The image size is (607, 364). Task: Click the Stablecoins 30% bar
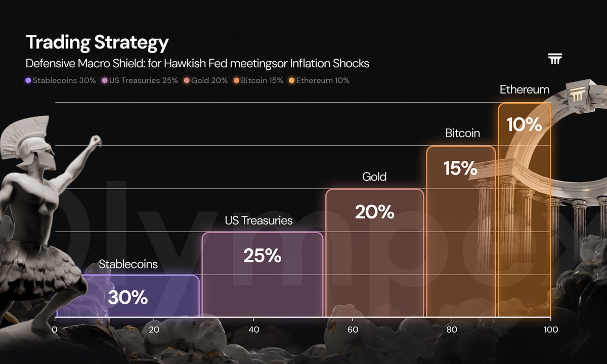pyautogui.click(x=127, y=296)
